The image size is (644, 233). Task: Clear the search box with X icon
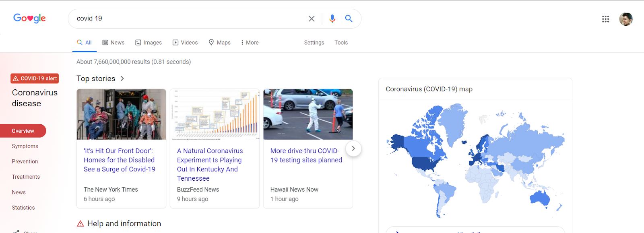point(312,19)
